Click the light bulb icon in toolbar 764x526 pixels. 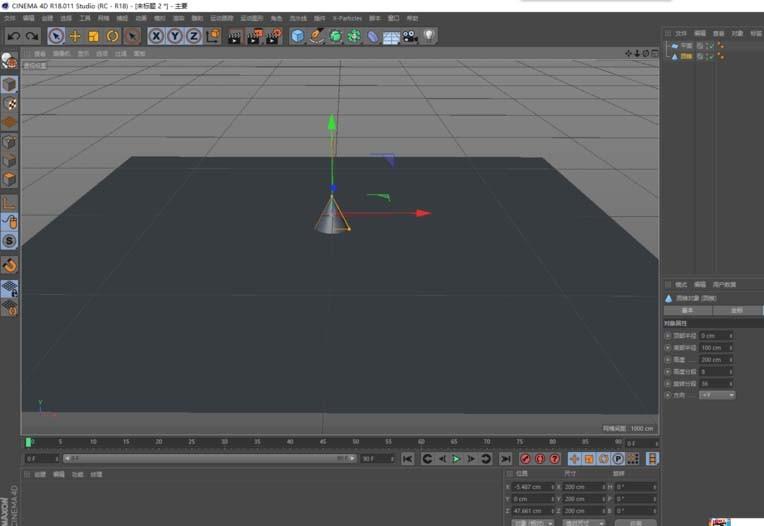tap(429, 36)
